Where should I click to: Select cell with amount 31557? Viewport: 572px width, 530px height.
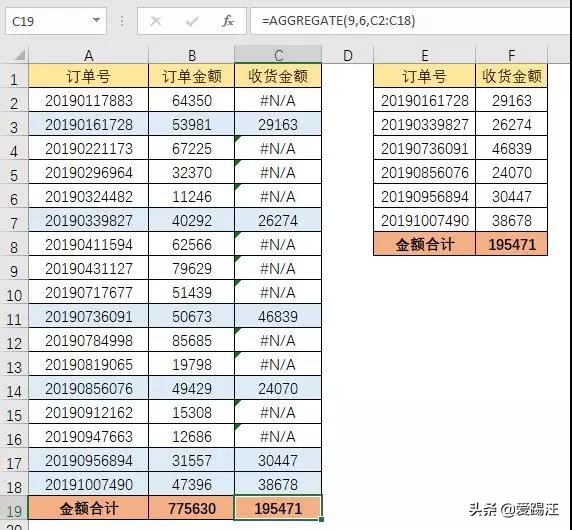click(192, 461)
